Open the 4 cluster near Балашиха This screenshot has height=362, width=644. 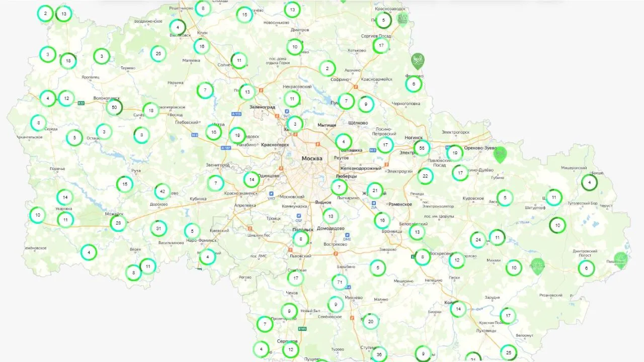click(344, 142)
